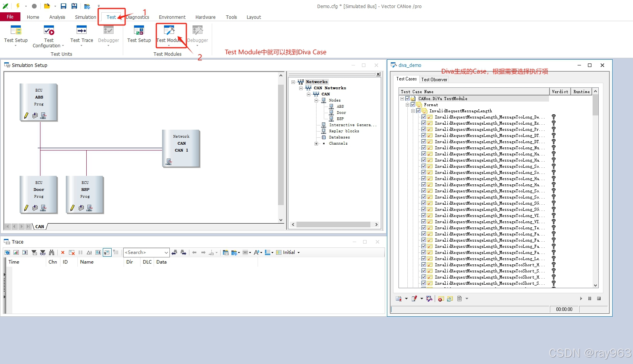Collapse the Nodes tree branch
This screenshot has height=364, width=633.
coord(316,100)
